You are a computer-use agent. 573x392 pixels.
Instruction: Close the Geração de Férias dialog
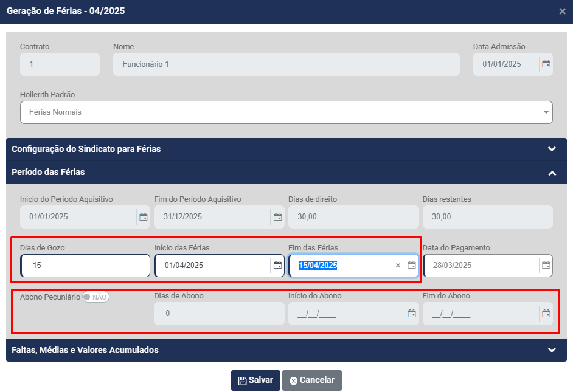tap(562, 12)
